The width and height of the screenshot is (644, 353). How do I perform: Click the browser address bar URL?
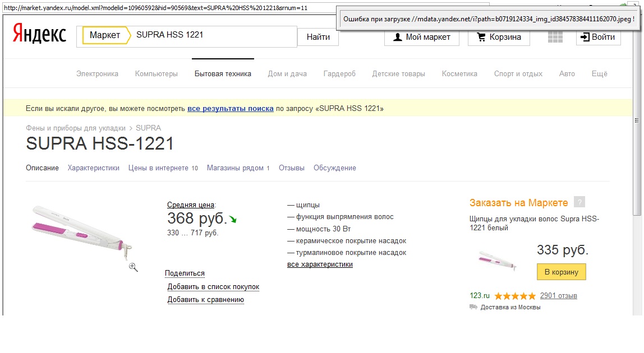point(155,8)
